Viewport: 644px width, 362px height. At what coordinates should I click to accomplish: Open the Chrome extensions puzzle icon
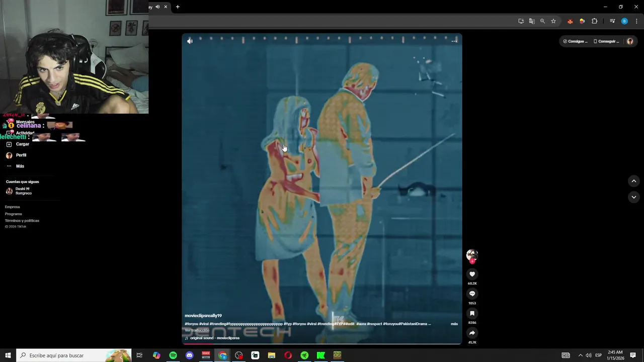(594, 21)
